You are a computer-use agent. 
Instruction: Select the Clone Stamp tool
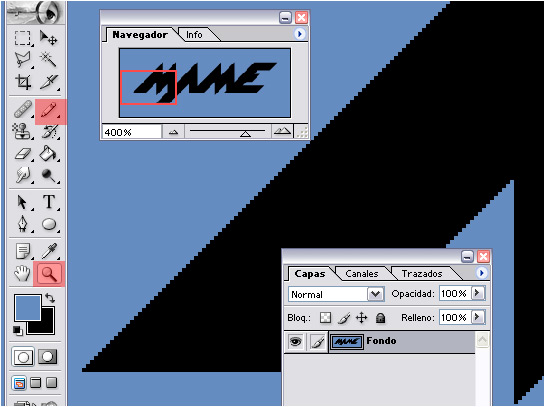coord(23,132)
